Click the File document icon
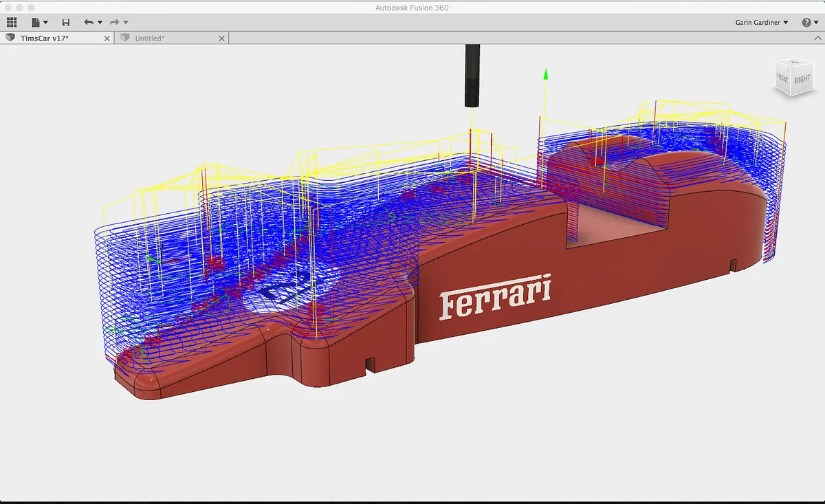The image size is (825, 504). (x=36, y=23)
